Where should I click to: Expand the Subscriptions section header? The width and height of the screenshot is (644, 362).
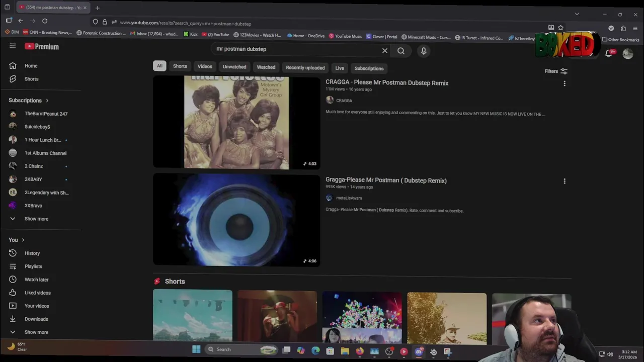29,101
